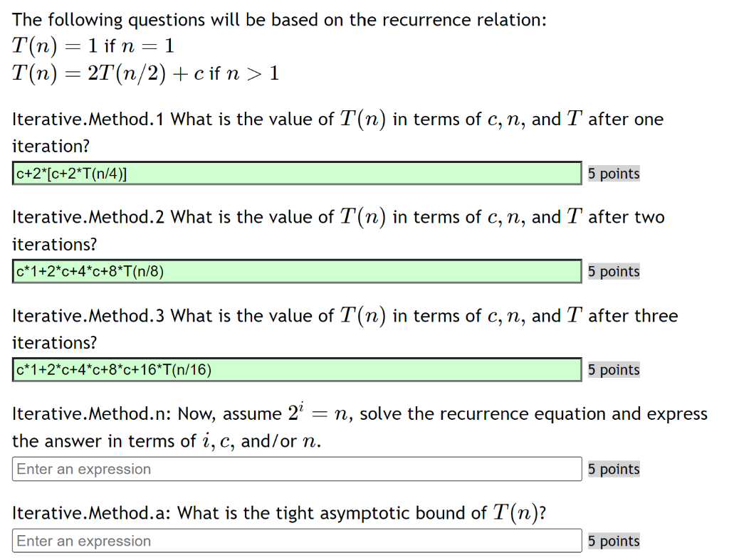
Task: Focus the empty Iterative.Method.n expression field
Action: [295, 468]
